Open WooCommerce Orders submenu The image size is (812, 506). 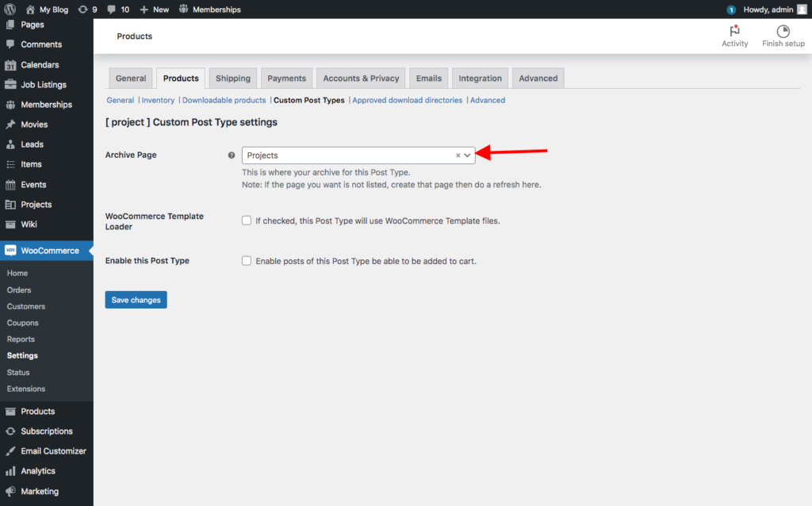(x=19, y=290)
